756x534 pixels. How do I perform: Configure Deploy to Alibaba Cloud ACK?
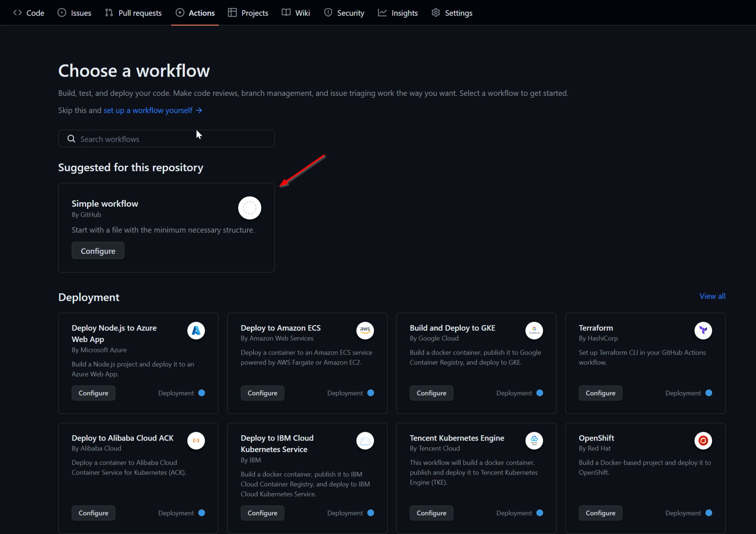(93, 513)
